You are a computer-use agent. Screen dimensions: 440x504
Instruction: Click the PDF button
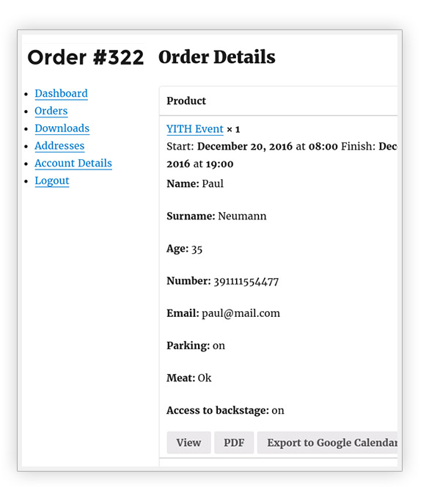234,442
